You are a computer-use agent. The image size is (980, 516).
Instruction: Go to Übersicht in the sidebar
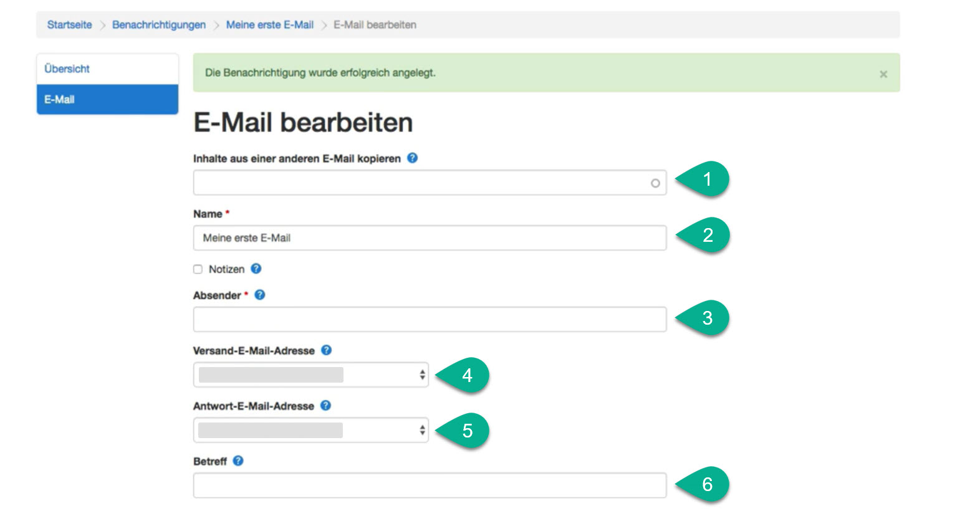tap(107, 69)
